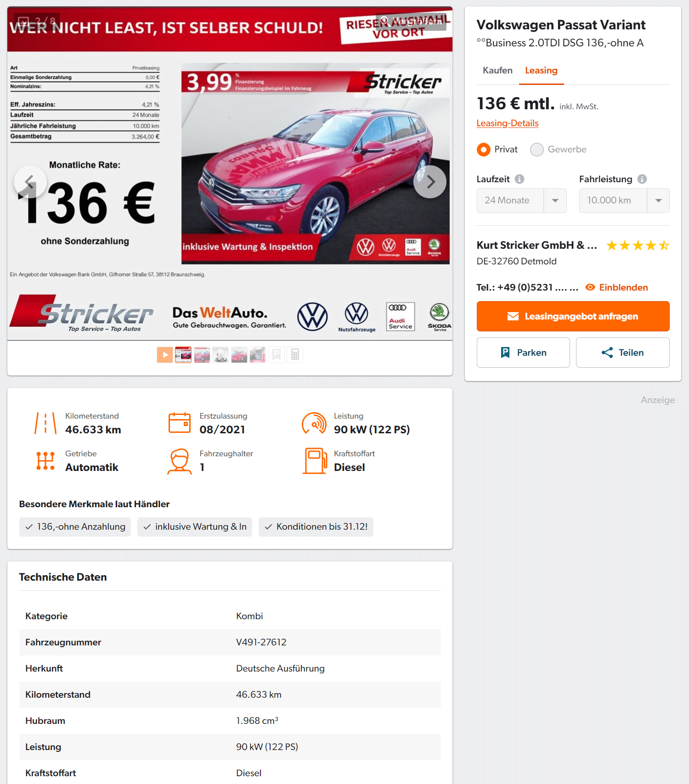689x784 pixels.
Task: Go to the previous gallery image with left arrow
Action: (x=30, y=182)
